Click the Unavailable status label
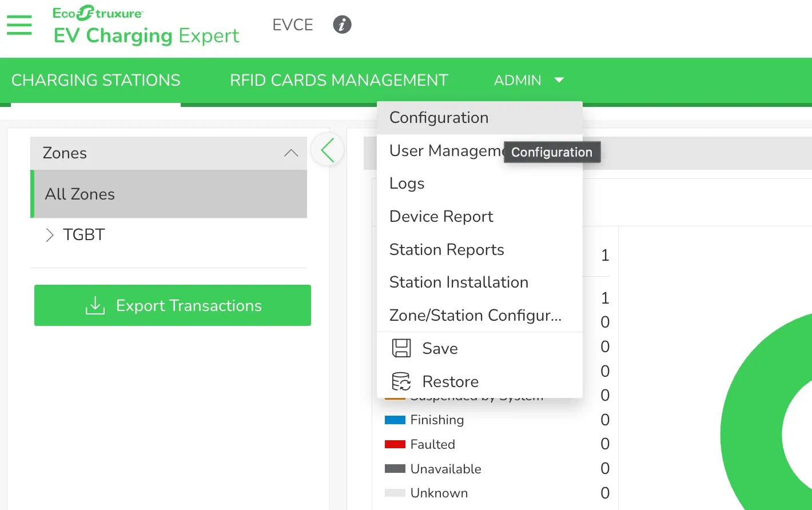This screenshot has height=510, width=812. (x=446, y=469)
